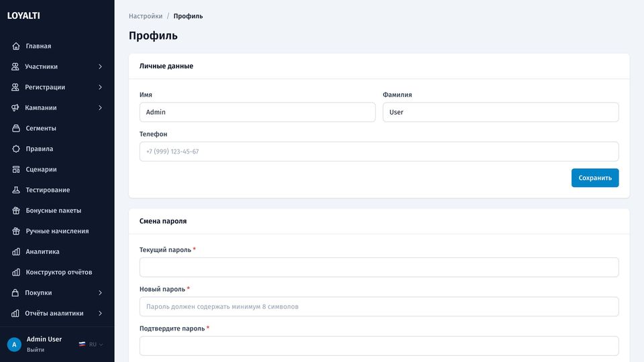This screenshot has width=644, height=362.
Task: Click the Выйти logout link
Action: click(x=36, y=350)
